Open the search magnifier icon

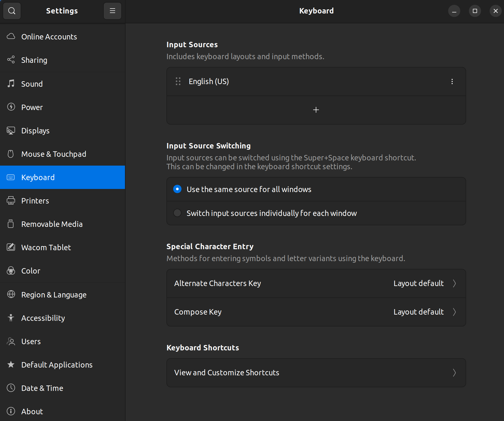(12, 11)
